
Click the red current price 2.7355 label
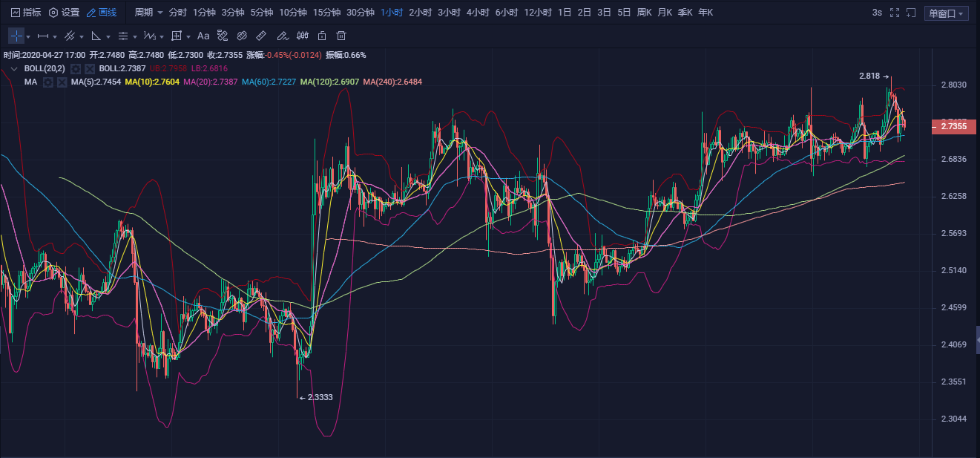953,127
